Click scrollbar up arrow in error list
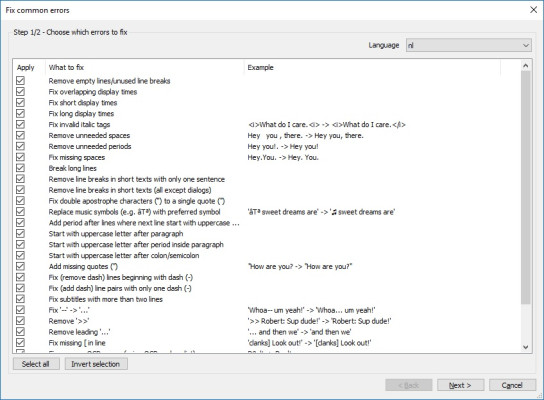The image size is (544, 400). [x=526, y=66]
